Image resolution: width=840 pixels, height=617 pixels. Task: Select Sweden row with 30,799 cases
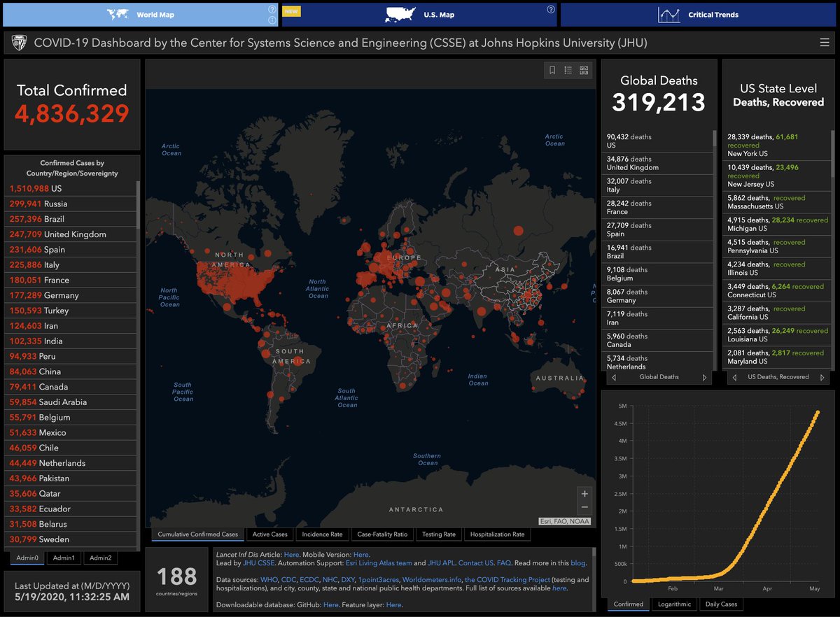70,539
